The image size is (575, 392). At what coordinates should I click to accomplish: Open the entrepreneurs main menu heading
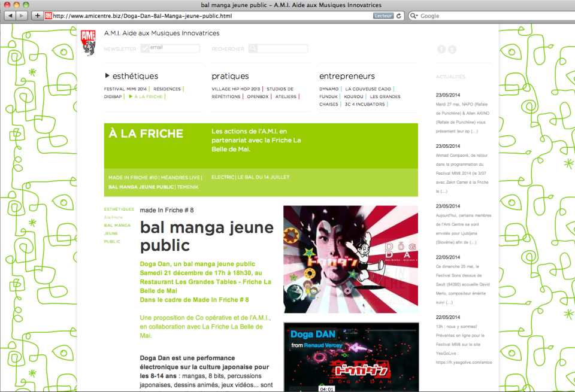(347, 76)
